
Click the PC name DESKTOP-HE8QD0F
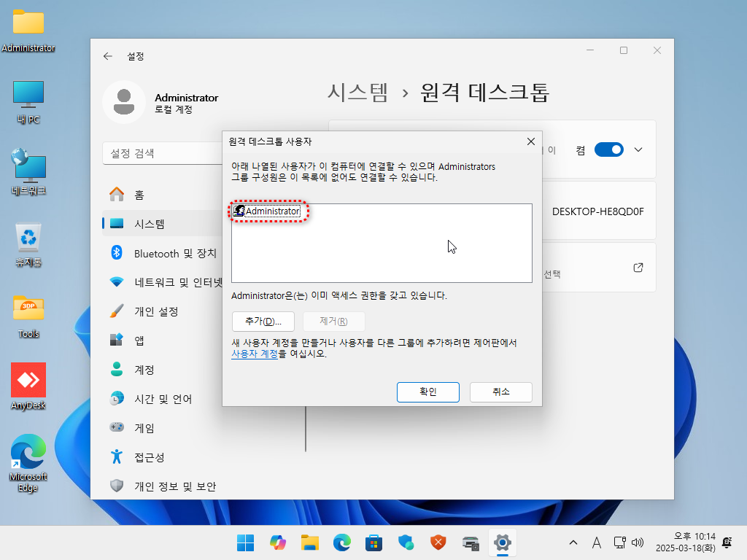tap(598, 211)
